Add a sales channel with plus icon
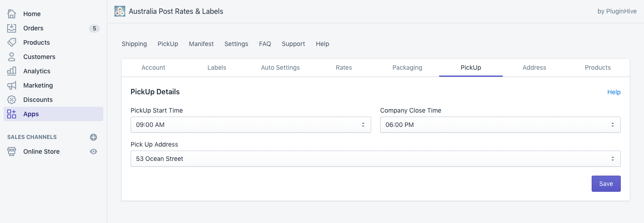The width and height of the screenshot is (644, 223). coord(93,137)
